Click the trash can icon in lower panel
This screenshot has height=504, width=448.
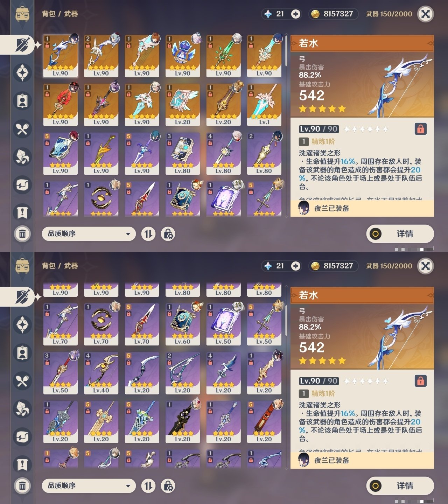[22, 485]
